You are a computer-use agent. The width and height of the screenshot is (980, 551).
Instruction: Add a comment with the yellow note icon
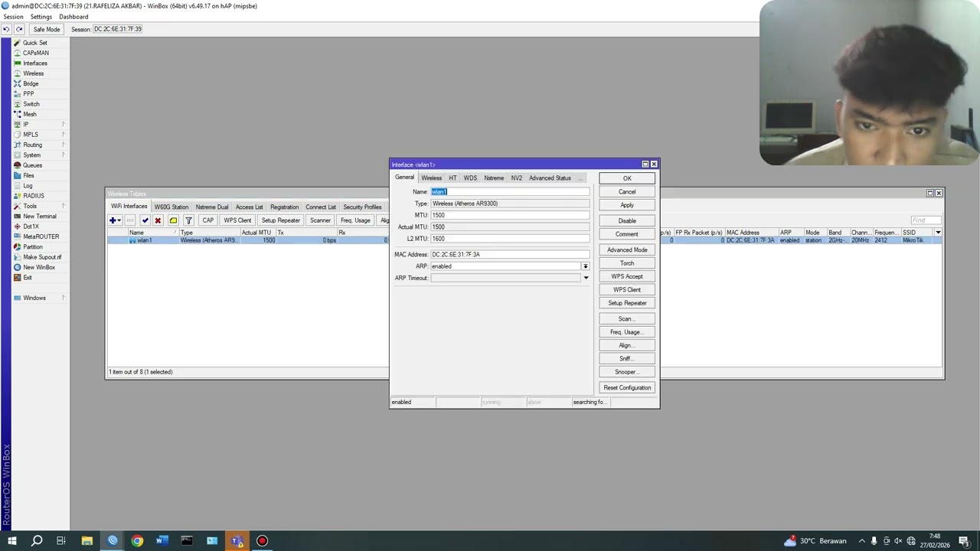click(173, 220)
